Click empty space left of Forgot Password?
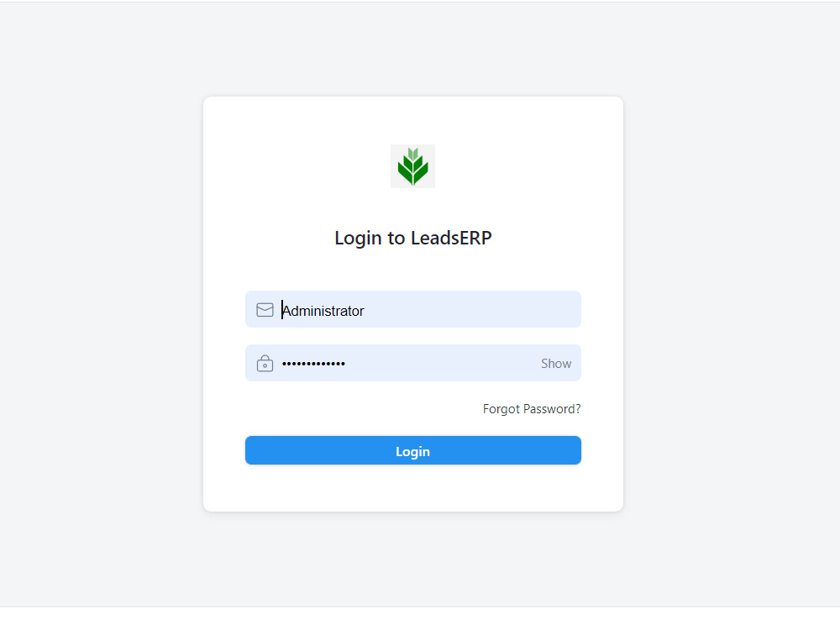Screen dimensions: 840x630 tap(363, 409)
